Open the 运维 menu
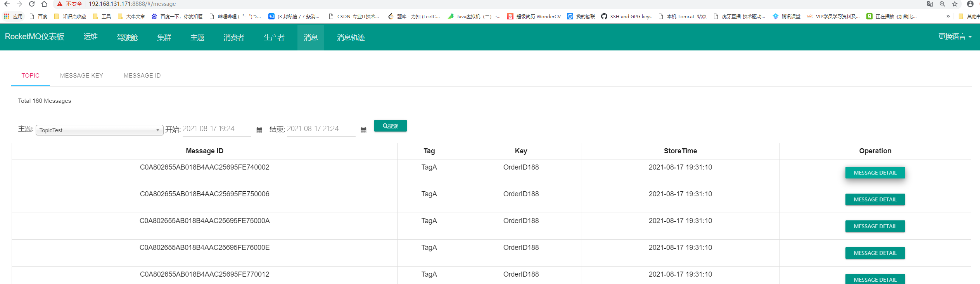 [x=90, y=36]
